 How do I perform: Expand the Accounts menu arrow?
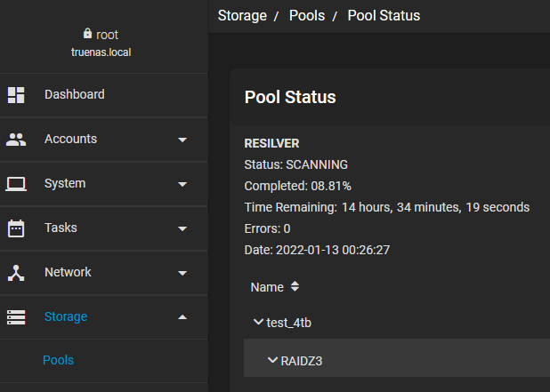(x=182, y=140)
